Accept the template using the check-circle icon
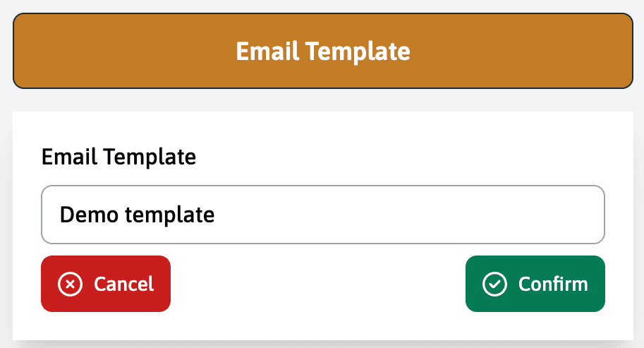Image resolution: width=644 pixels, height=348 pixels. (494, 284)
